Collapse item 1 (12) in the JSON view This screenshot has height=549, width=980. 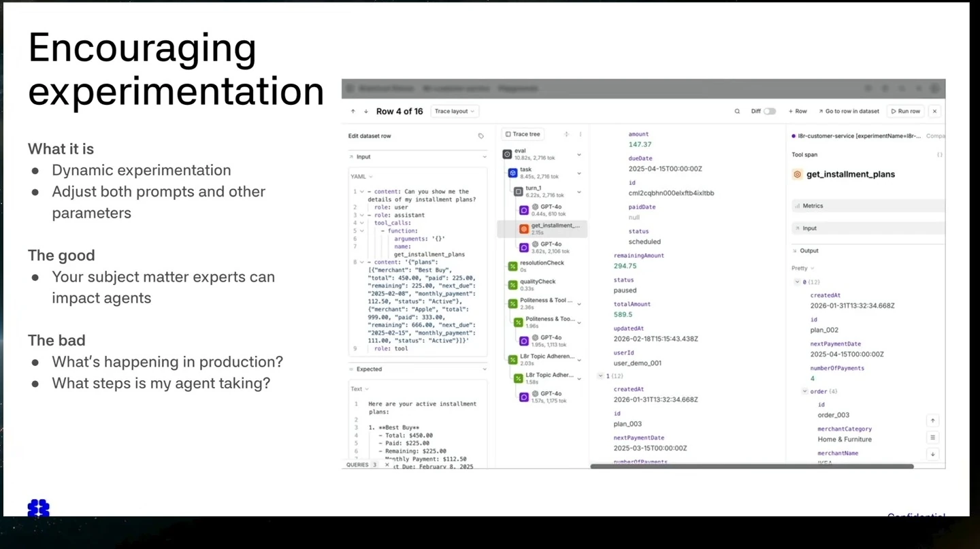600,376
